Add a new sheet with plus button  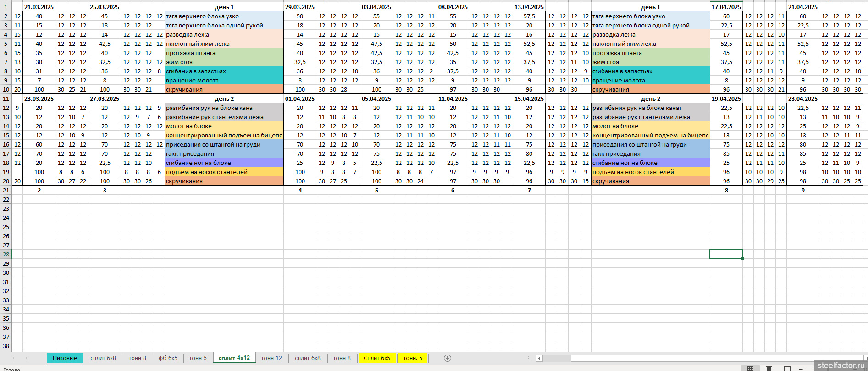[x=448, y=358]
